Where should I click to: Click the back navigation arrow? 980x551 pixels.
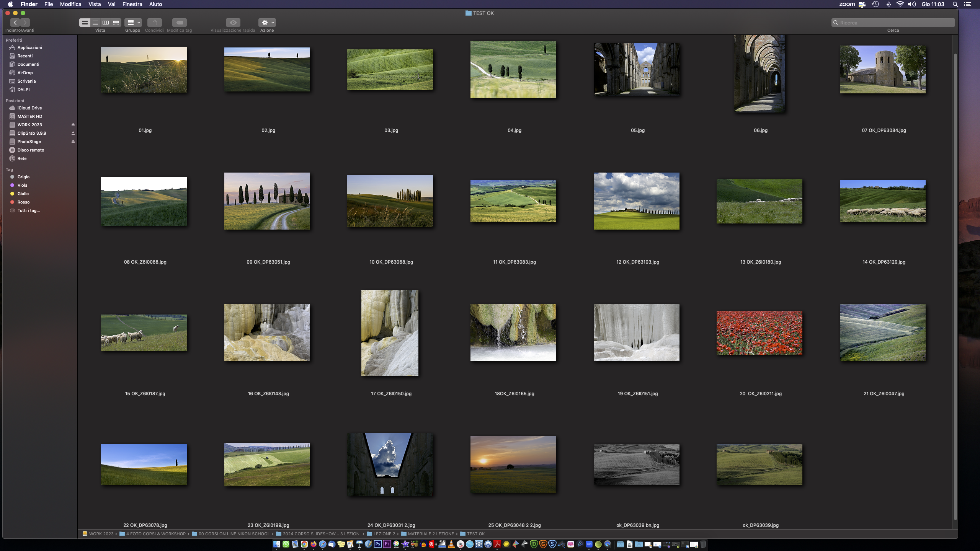[15, 23]
